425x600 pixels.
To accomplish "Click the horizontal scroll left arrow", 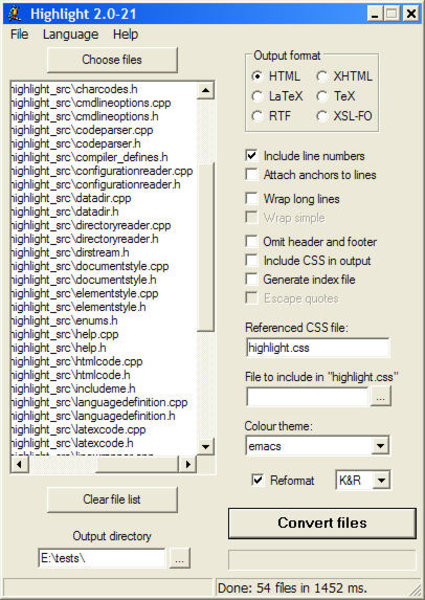I will click(19, 464).
